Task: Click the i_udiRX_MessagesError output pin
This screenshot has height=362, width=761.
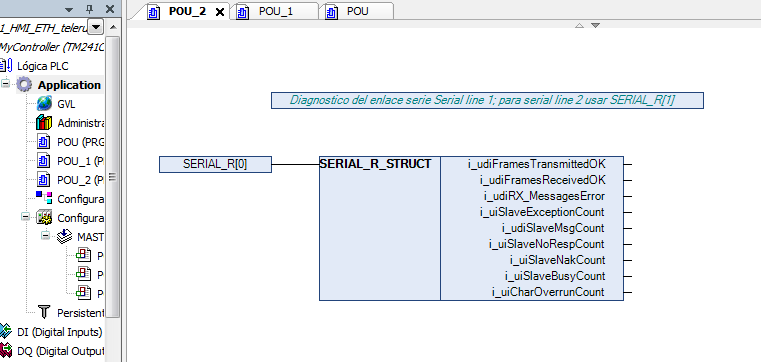Action: tap(628, 196)
